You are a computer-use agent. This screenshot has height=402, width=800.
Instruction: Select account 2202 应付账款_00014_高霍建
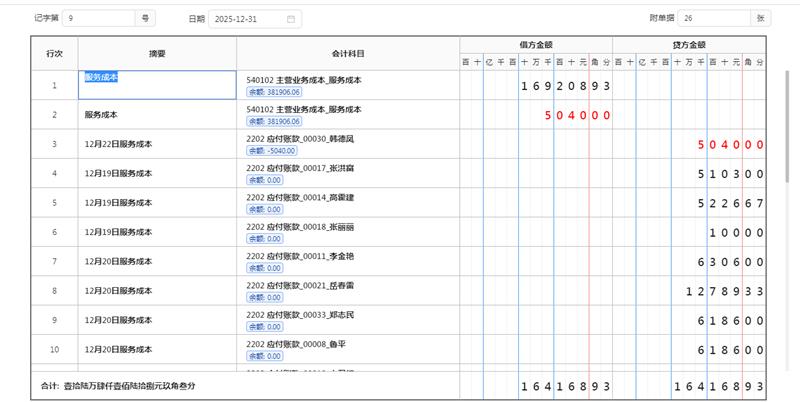click(300, 196)
